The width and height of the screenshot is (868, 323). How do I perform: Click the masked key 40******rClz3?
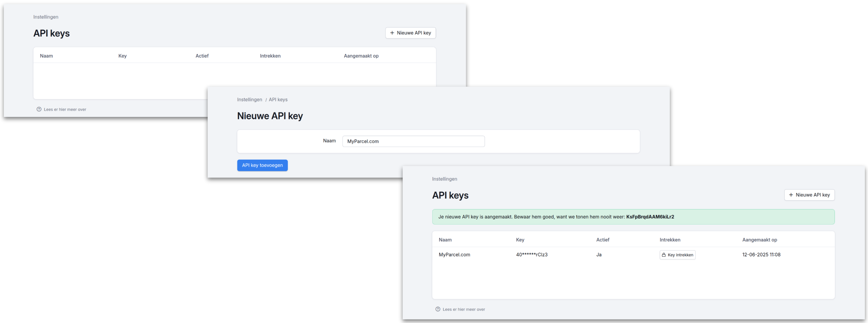(x=532, y=255)
